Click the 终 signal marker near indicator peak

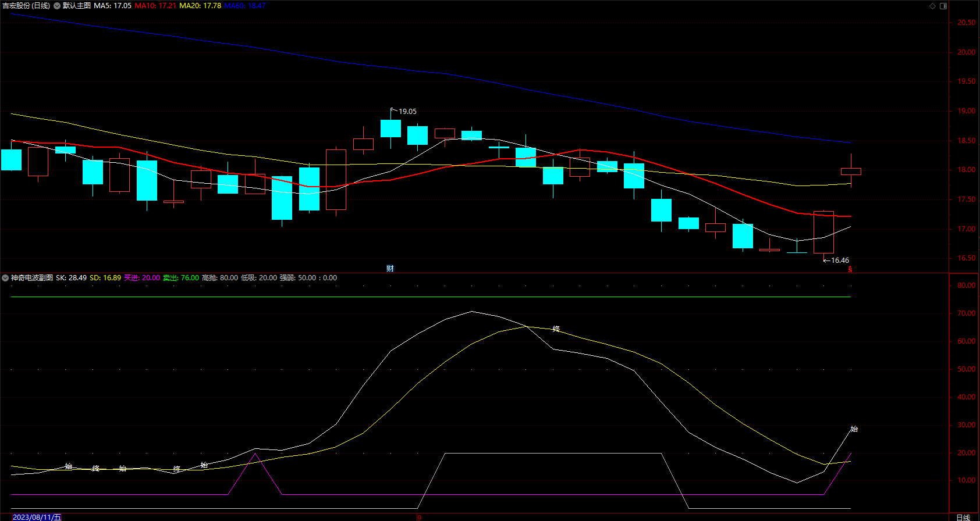[556, 329]
